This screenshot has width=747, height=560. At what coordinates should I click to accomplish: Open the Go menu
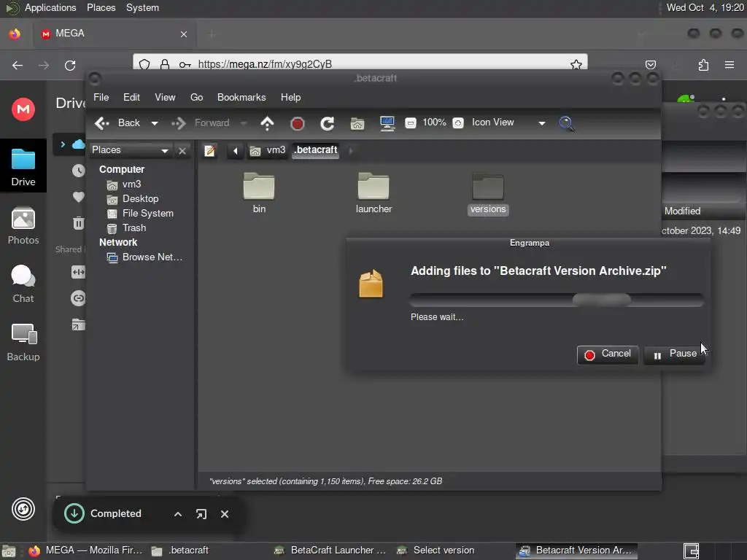point(197,98)
